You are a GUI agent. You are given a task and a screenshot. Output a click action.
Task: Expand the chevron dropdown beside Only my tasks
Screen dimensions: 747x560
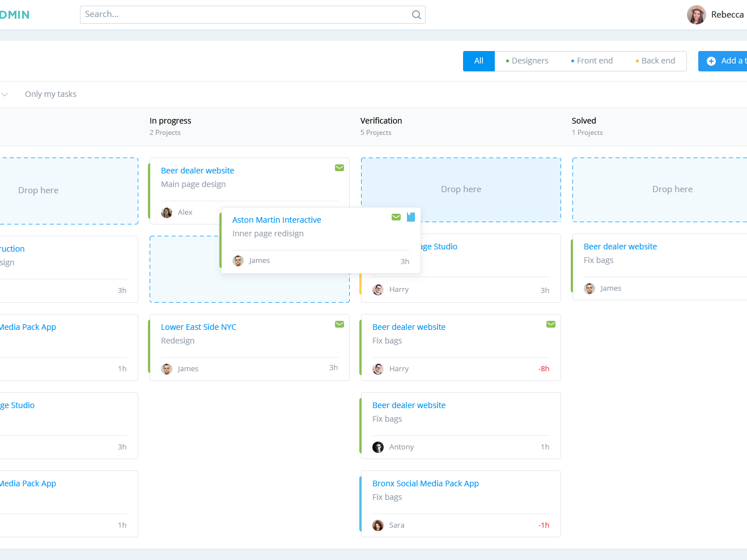[5, 94]
